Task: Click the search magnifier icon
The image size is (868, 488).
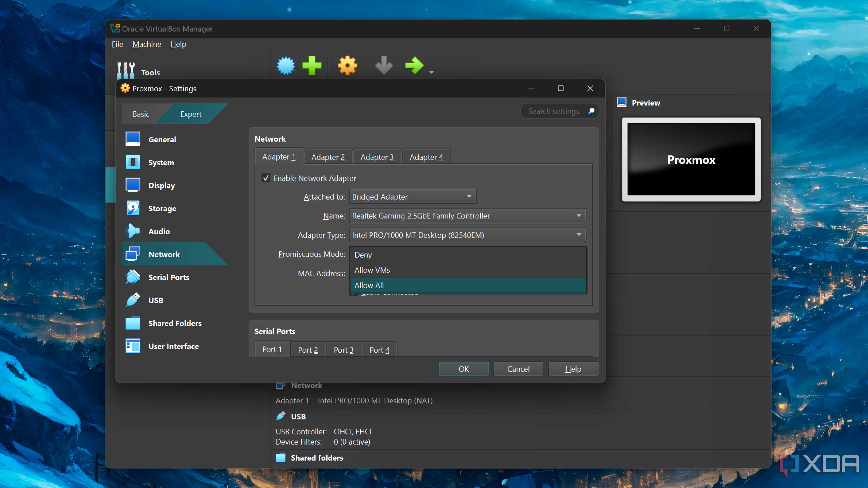Action: click(591, 111)
